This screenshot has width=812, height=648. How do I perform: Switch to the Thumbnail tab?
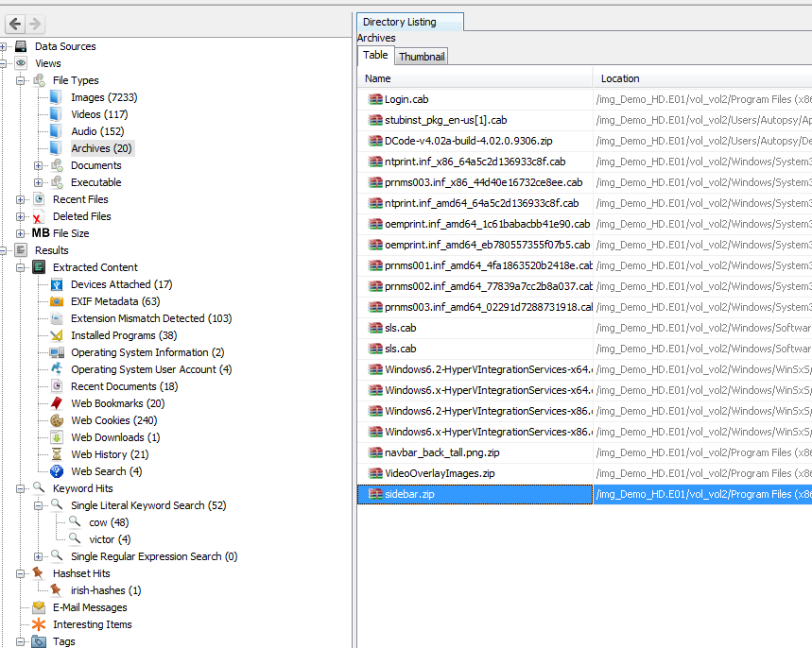pos(421,56)
